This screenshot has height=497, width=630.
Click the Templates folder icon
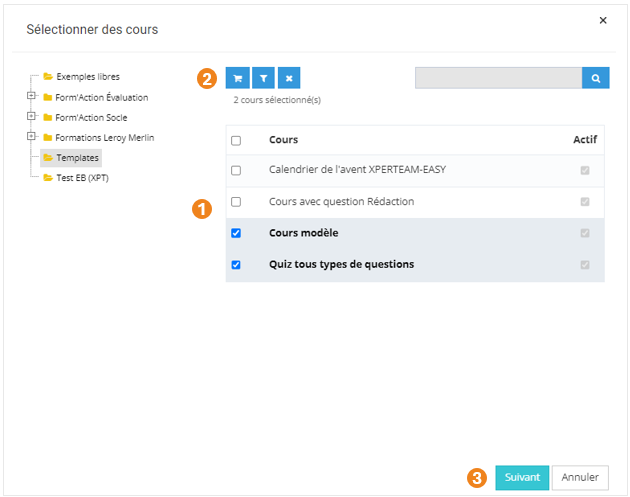(x=47, y=157)
